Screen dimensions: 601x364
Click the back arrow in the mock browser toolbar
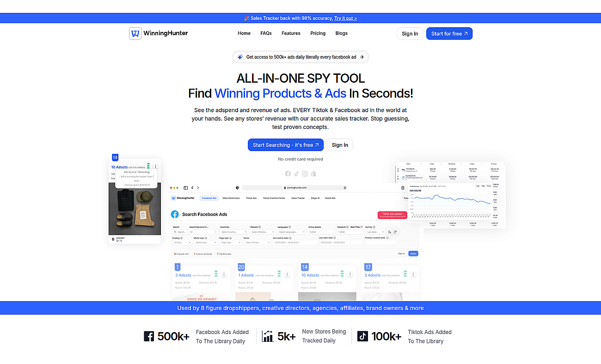coord(192,188)
